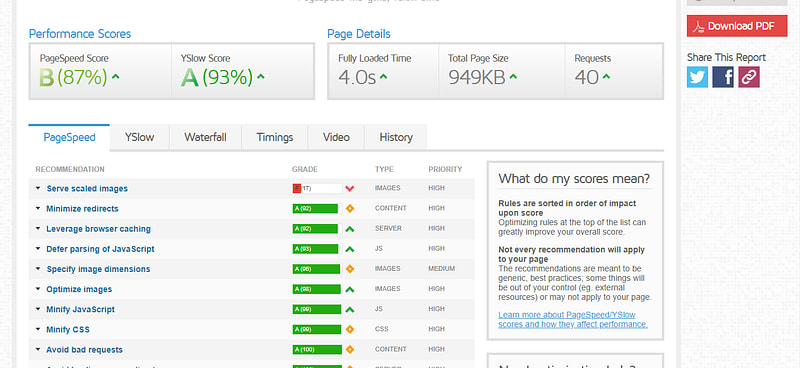Switch to the Timings tab
This screenshot has width=800, height=368.
pyautogui.click(x=275, y=137)
